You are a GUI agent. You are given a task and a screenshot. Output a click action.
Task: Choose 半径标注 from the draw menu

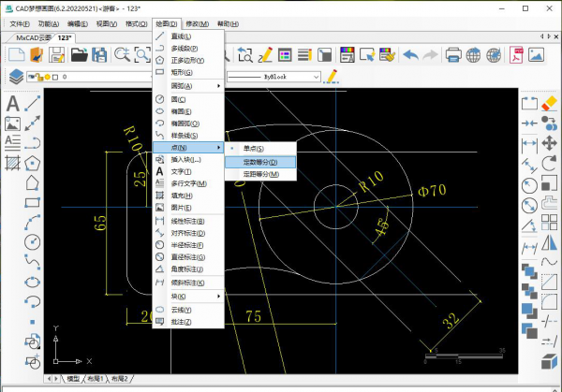pyautogui.click(x=188, y=245)
